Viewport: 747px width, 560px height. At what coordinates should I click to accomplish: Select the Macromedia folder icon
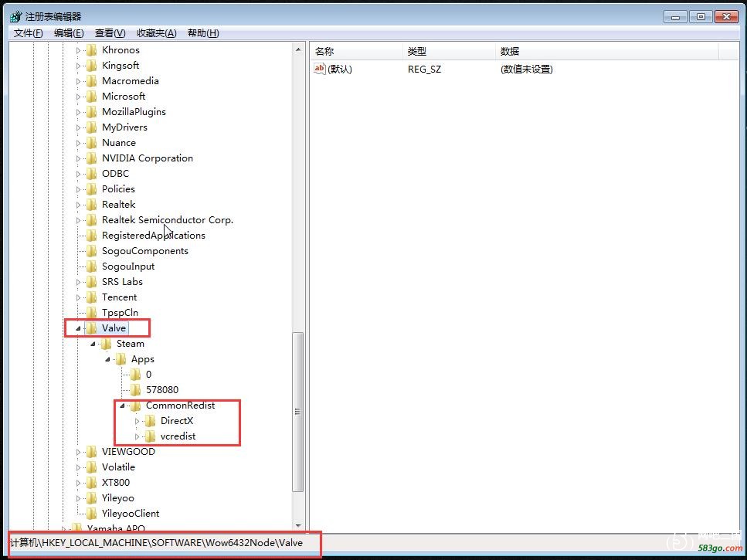tap(91, 81)
